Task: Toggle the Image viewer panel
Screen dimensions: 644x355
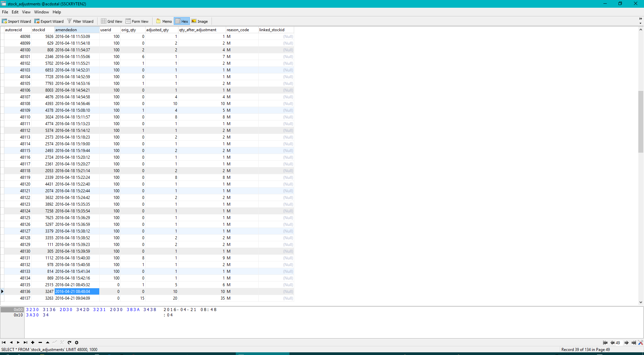Action: point(200,21)
